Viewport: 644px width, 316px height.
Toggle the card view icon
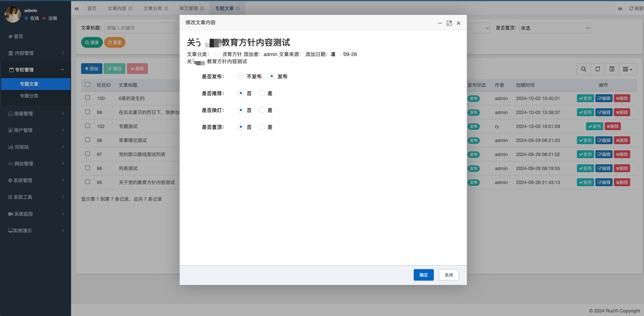point(612,69)
